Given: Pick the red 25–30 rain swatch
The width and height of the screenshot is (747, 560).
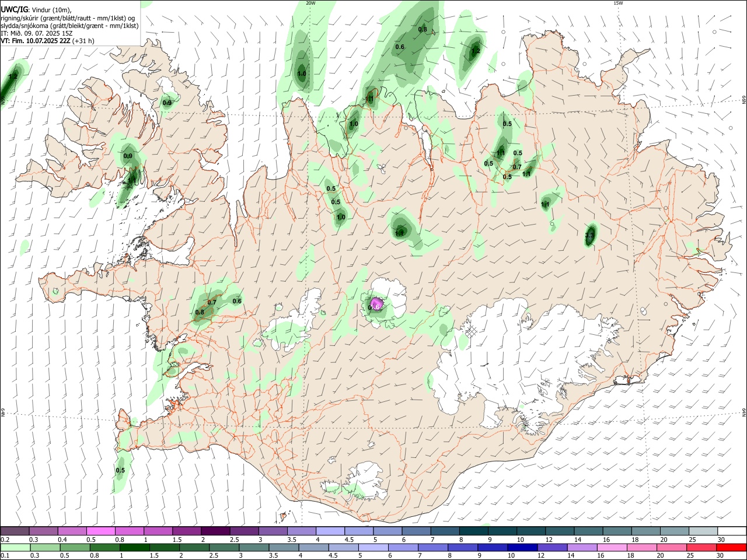Looking at the screenshot, I should click(701, 548).
